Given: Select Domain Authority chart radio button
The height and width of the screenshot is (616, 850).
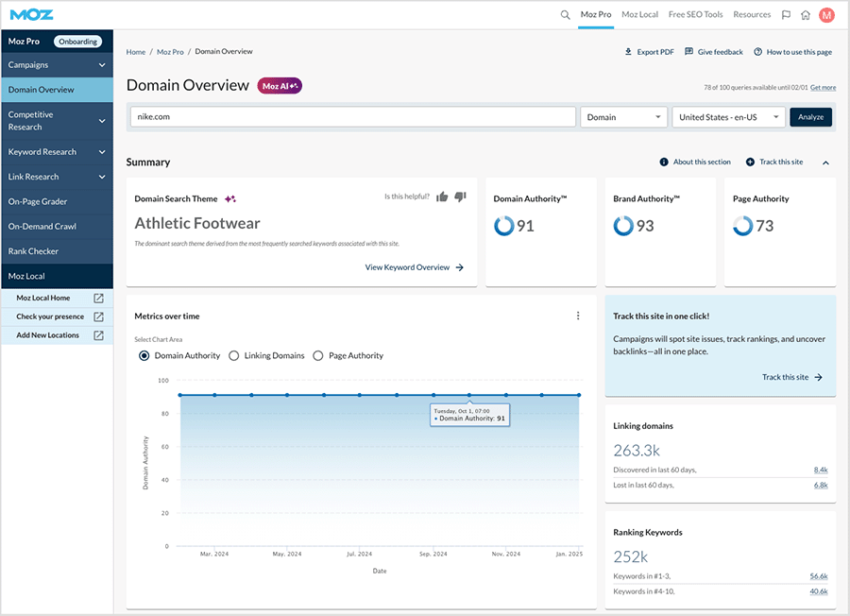Looking at the screenshot, I should [144, 356].
